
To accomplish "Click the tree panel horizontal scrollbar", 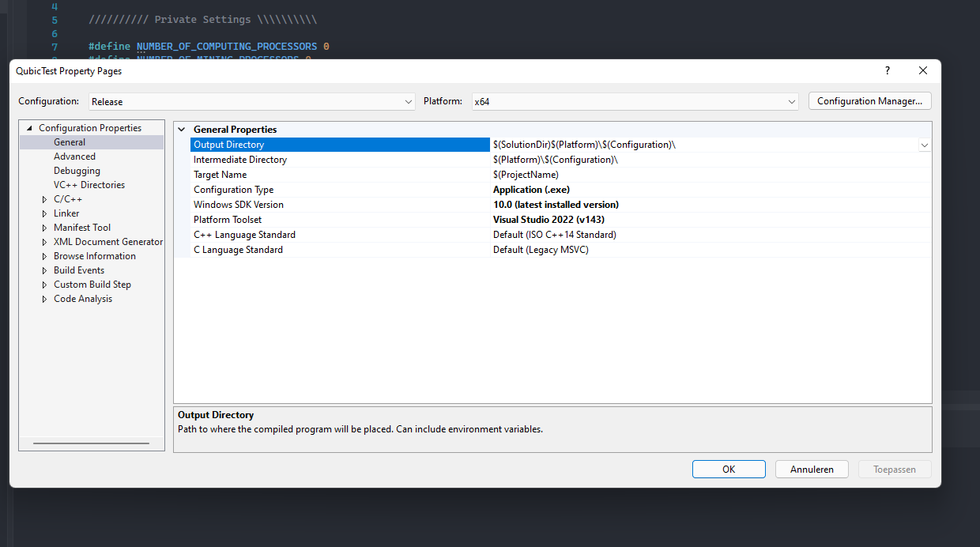I will tap(91, 443).
